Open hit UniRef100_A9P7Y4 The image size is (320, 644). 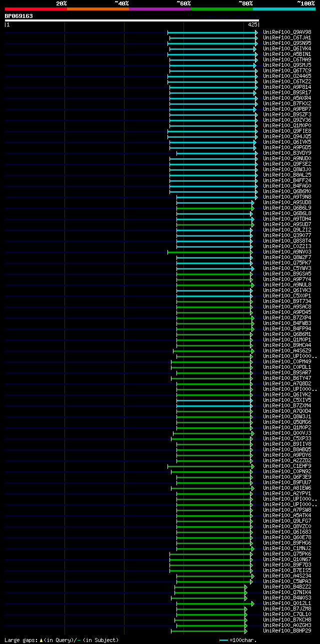coord(287,279)
